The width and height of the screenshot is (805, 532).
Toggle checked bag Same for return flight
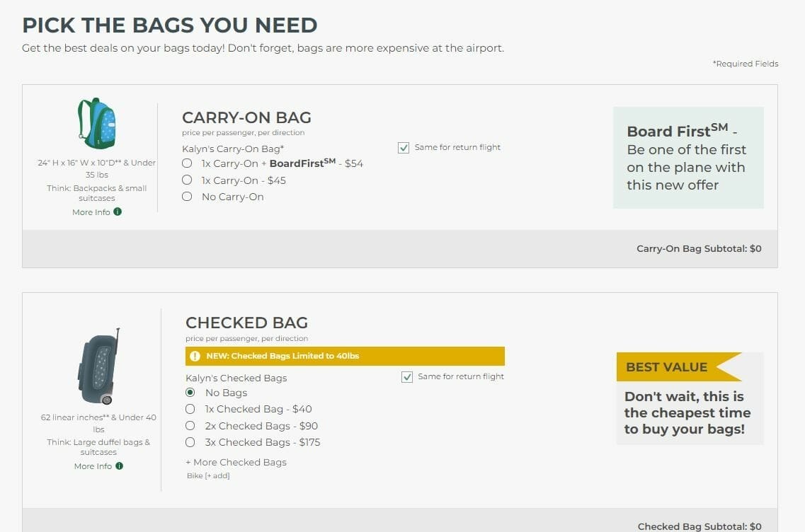(407, 377)
